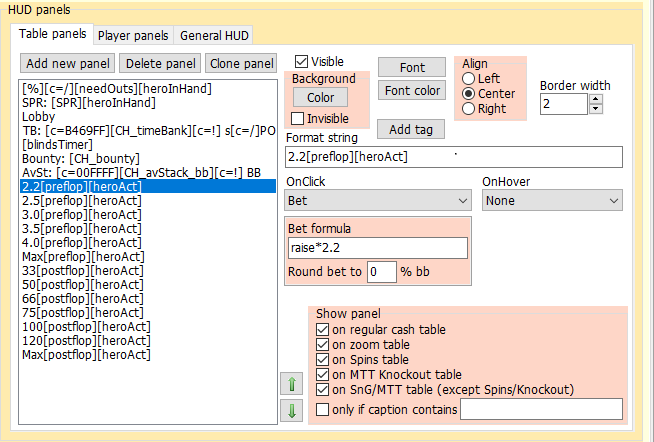
Task: Click the Add tag button
Action: (x=411, y=130)
